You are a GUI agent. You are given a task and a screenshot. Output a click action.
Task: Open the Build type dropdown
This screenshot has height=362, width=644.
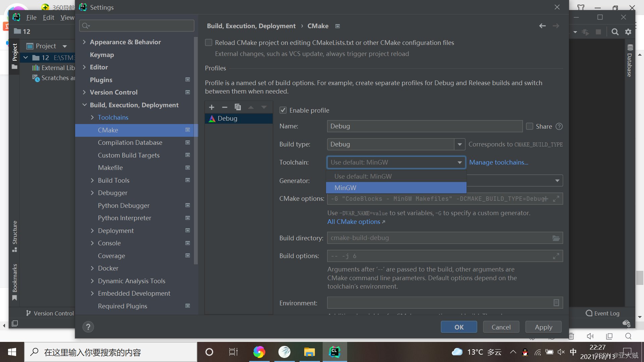(x=460, y=144)
